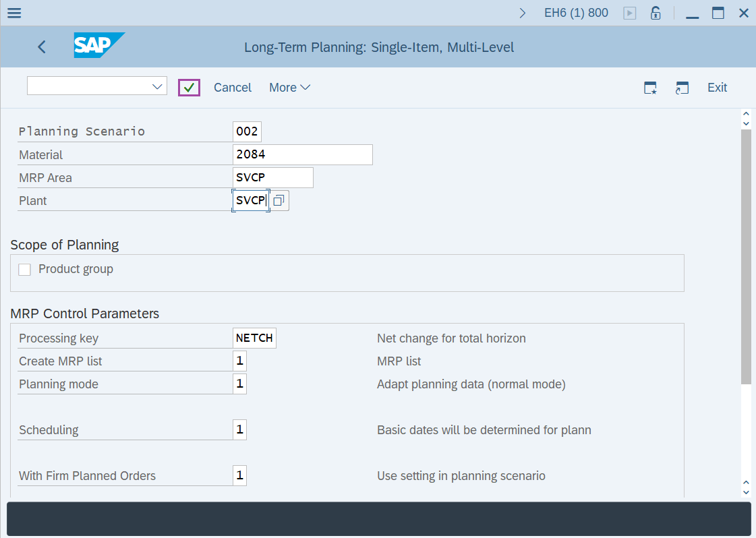
Task: Click the Cancel button
Action: point(232,87)
